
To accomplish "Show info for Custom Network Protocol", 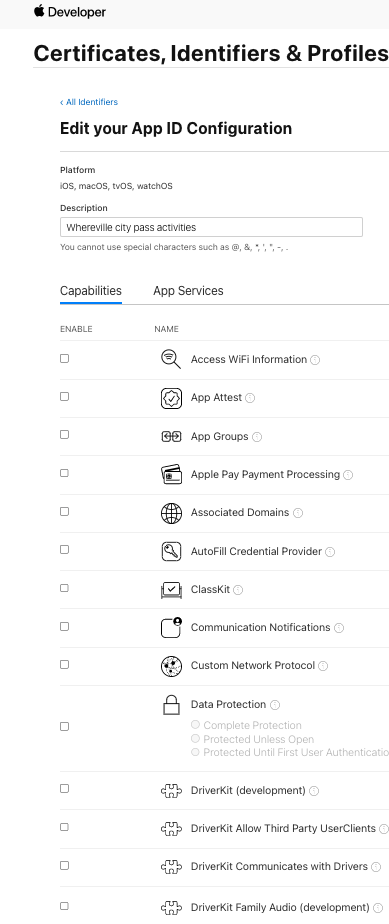I will 323,666.
